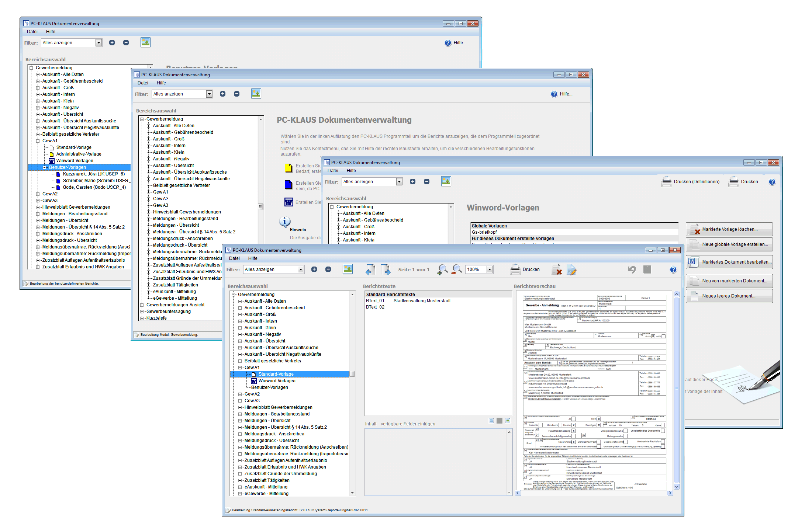Go to the next report page with the arrow icon
The width and height of the screenshot is (812, 529).
[x=386, y=269]
